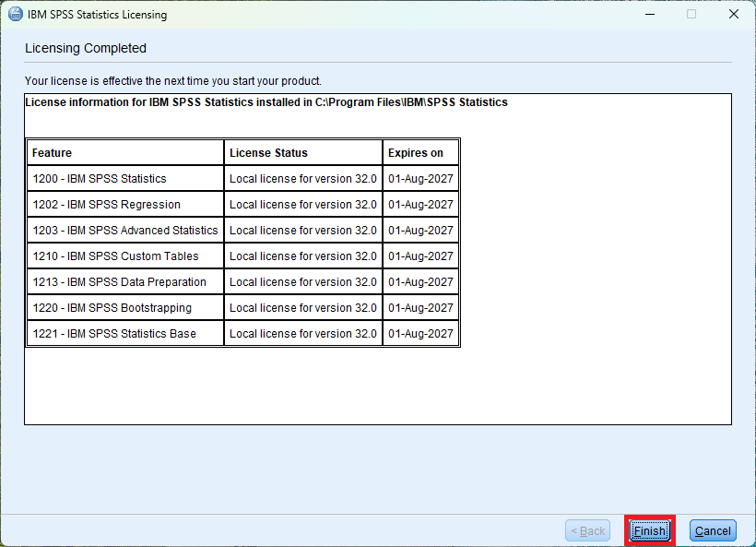Select the Expires on column header
756x547 pixels.
(x=421, y=153)
